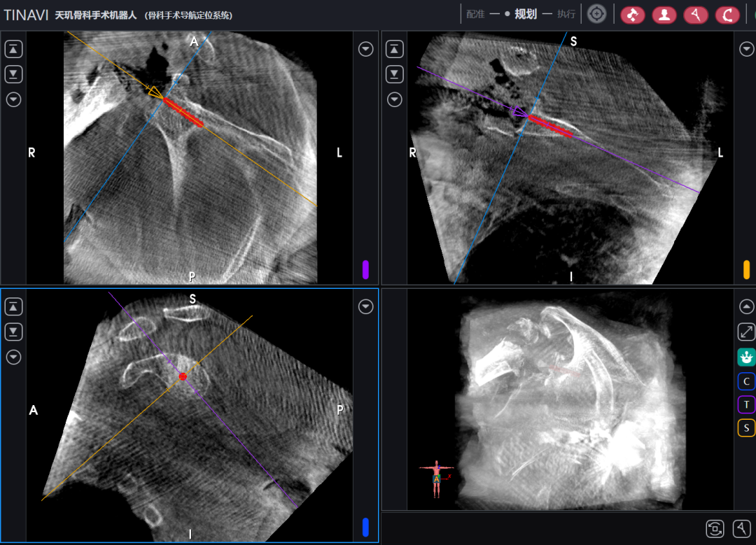Jump to bottom slice in top-right view
756x545 pixels.
[395, 74]
